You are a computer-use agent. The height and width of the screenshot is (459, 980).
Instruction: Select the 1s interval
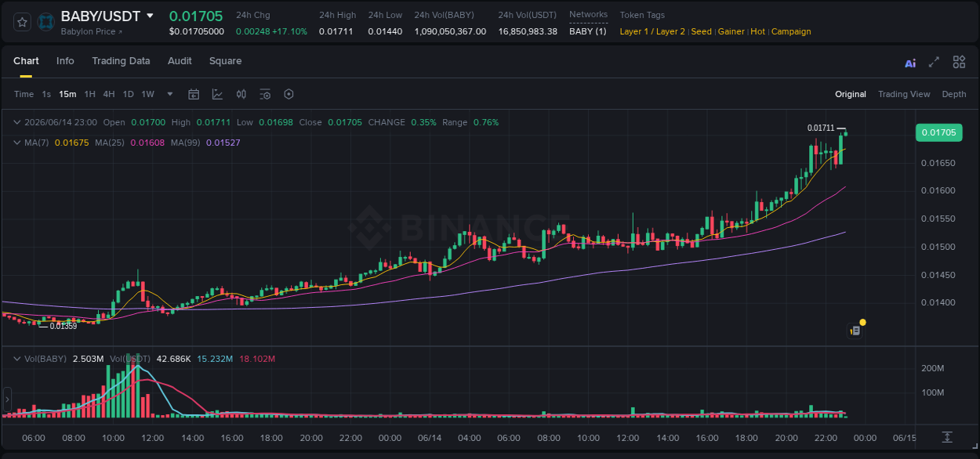pos(46,94)
